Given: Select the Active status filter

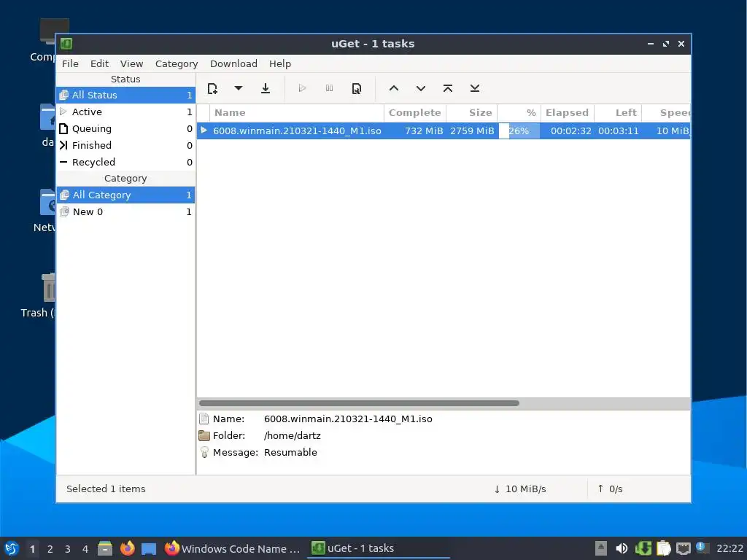Looking at the screenshot, I should point(125,112).
